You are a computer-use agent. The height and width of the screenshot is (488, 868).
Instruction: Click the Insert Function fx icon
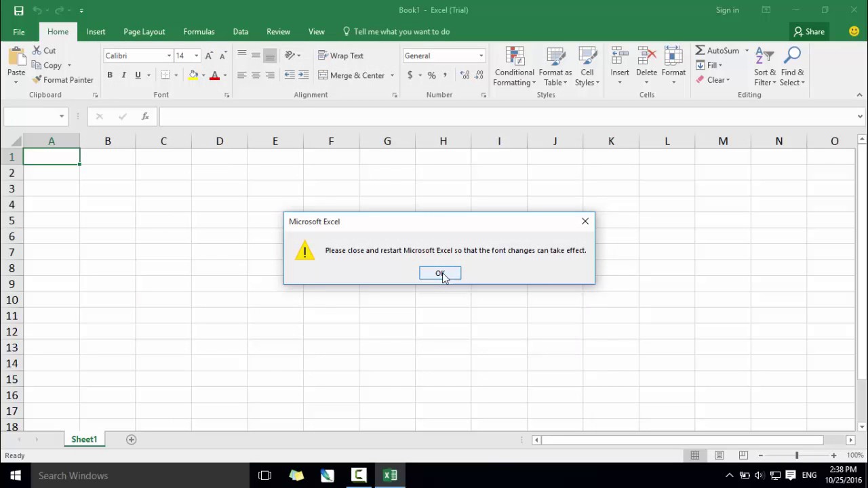(145, 117)
